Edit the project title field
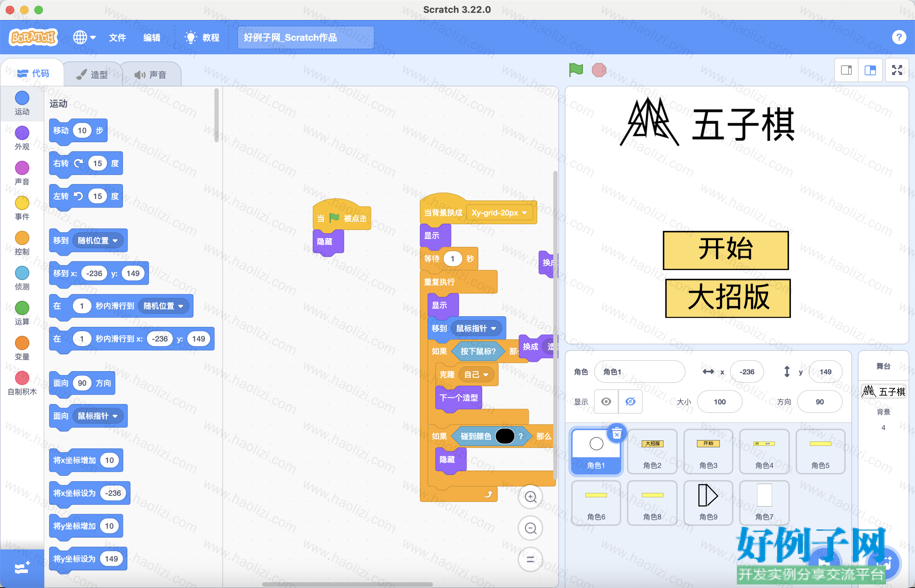Viewport: 915px width, 588px height. click(x=306, y=38)
